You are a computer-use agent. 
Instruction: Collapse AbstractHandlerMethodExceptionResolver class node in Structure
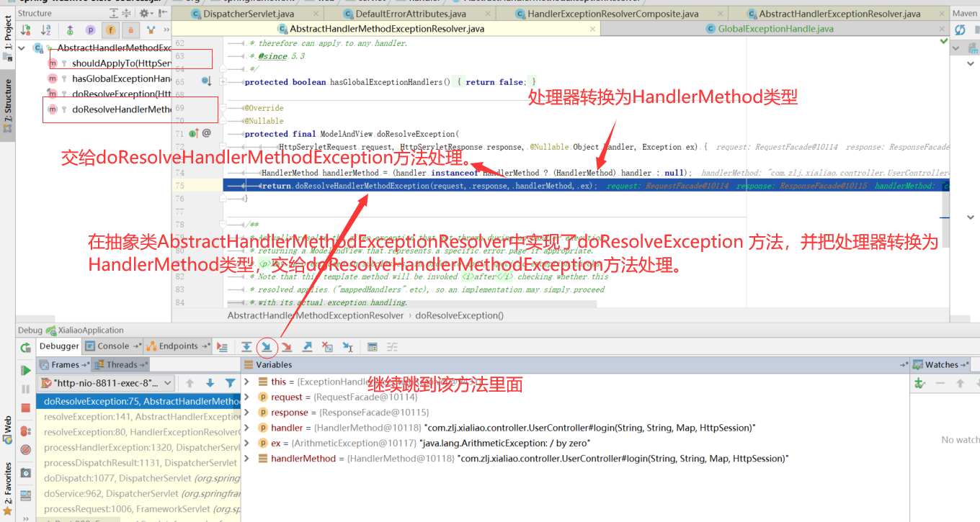(22, 48)
